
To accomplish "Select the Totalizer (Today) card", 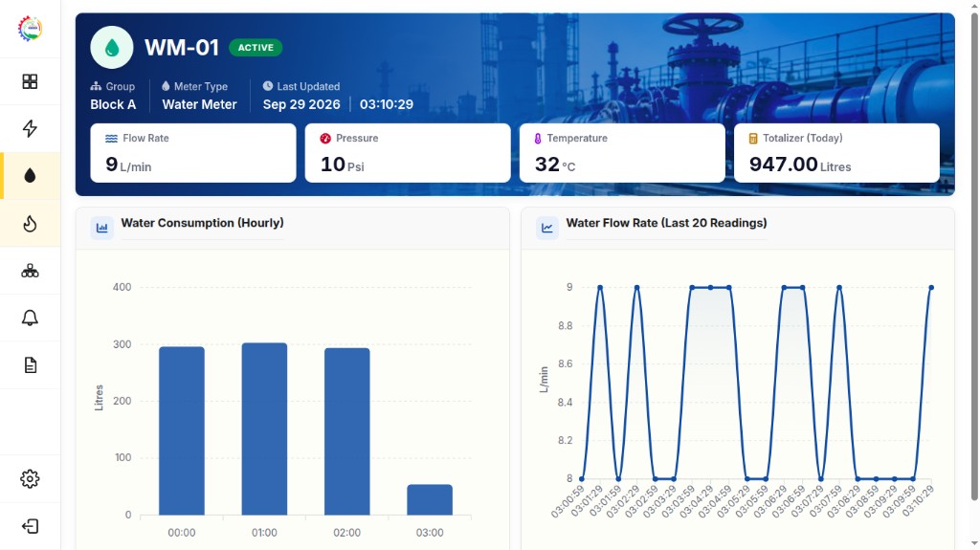I will click(x=836, y=153).
